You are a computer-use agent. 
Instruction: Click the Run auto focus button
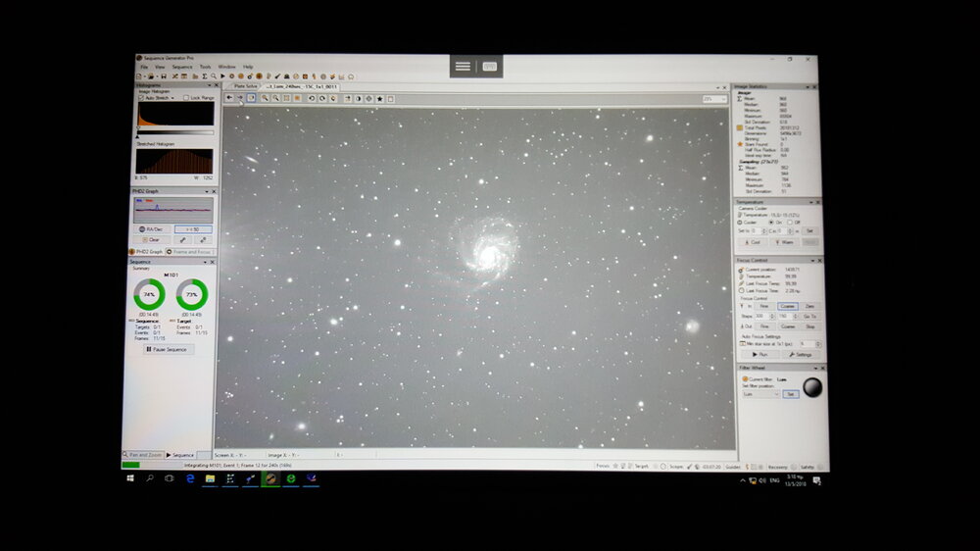[759, 354]
